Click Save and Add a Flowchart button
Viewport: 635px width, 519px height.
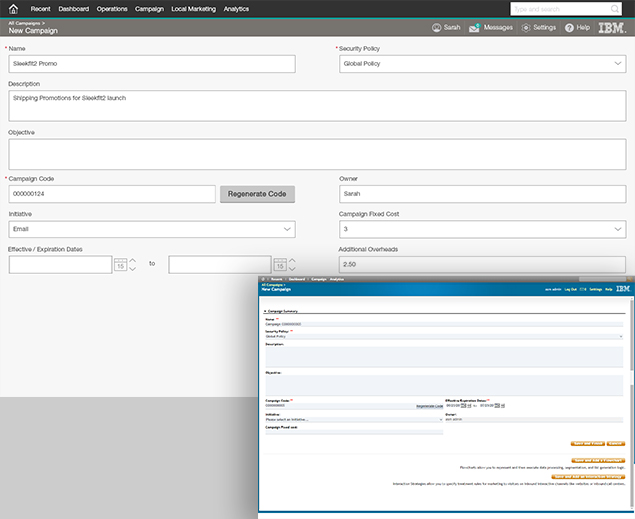598,461
